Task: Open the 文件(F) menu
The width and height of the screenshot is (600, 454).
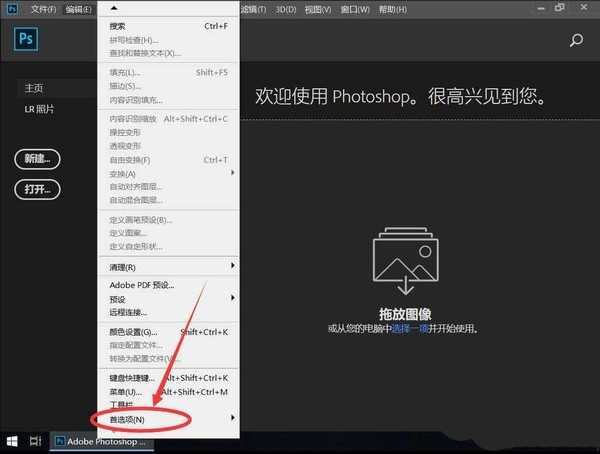Action: tap(42, 9)
